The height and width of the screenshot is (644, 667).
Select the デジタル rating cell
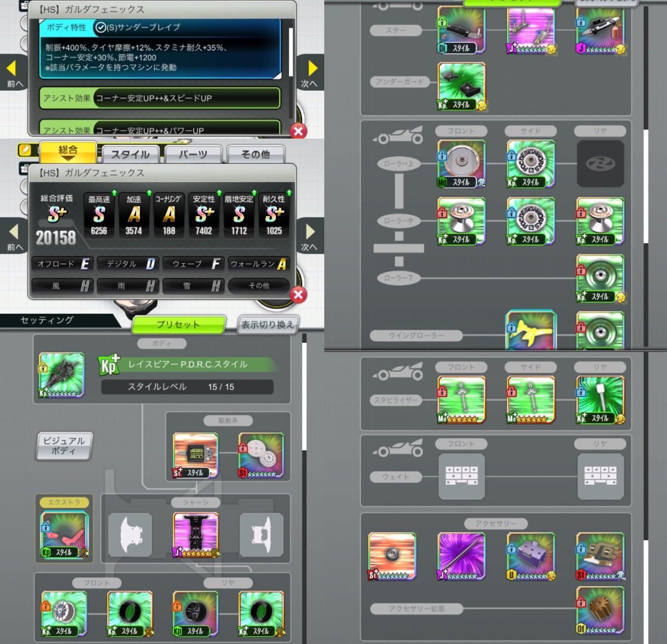coord(128,264)
